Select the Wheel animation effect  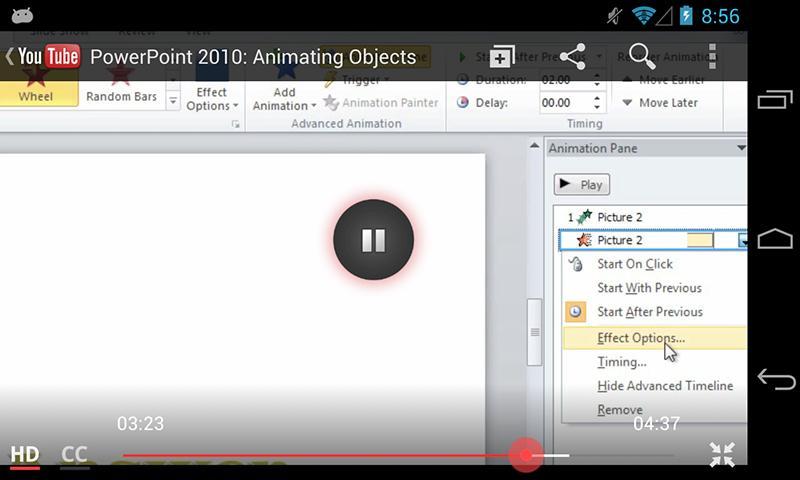[x=36, y=87]
